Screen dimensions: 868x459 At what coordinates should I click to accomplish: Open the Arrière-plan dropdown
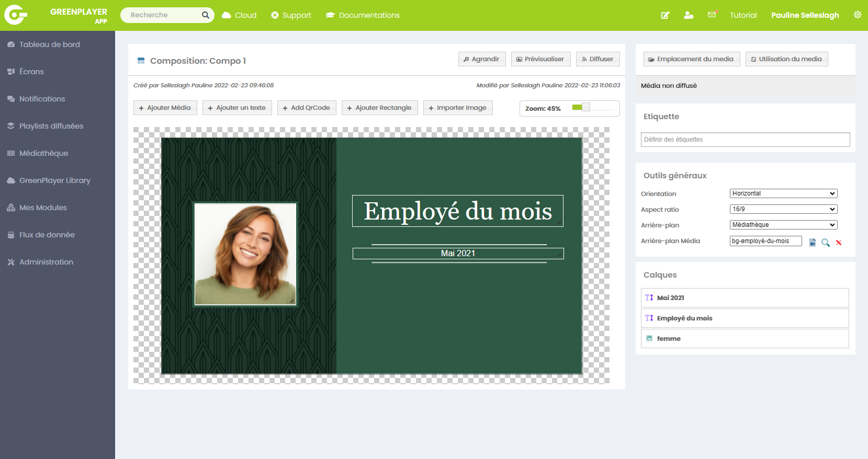[x=784, y=225]
